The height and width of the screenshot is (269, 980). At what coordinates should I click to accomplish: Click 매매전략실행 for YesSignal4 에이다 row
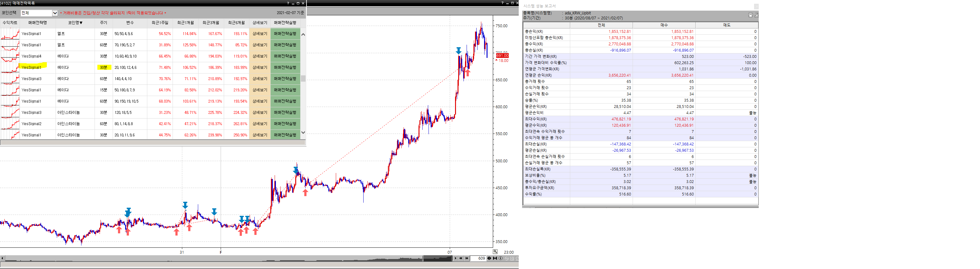[x=285, y=56]
